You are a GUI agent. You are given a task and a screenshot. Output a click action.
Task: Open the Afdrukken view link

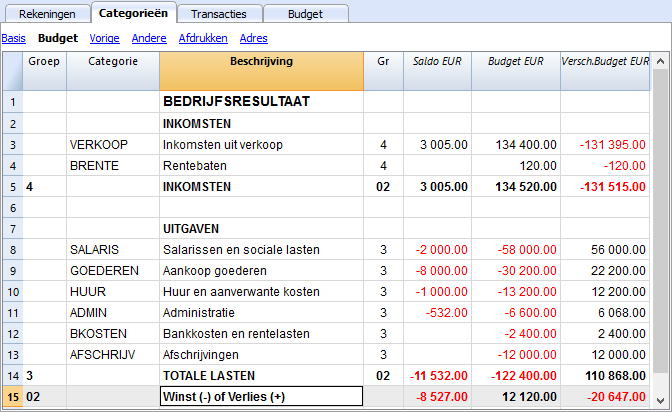click(203, 38)
